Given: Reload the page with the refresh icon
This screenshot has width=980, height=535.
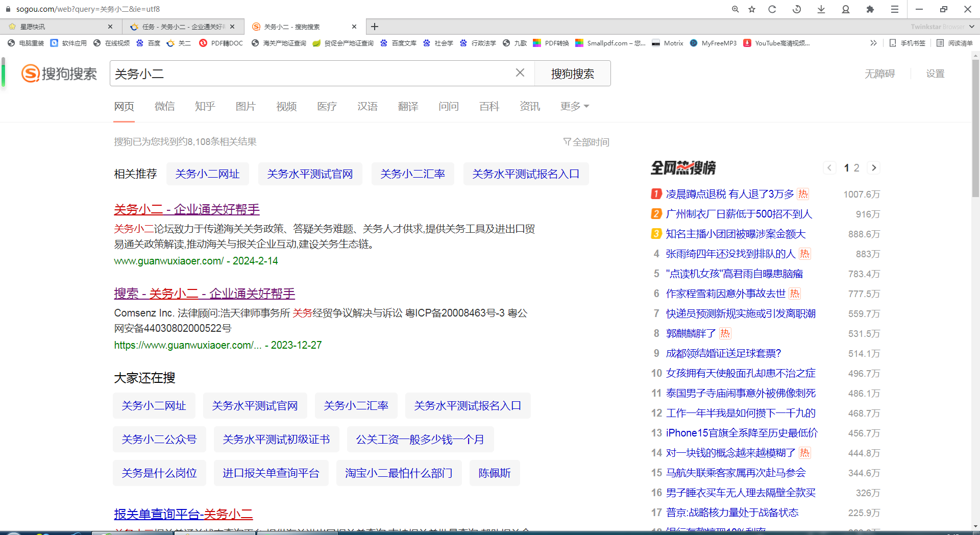Looking at the screenshot, I should point(772,9).
